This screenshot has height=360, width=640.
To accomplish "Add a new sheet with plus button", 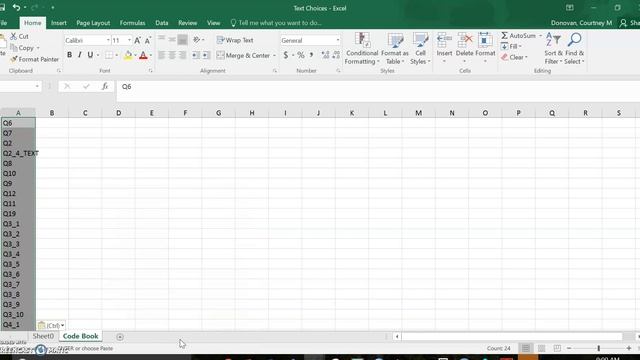I will coord(120,337).
